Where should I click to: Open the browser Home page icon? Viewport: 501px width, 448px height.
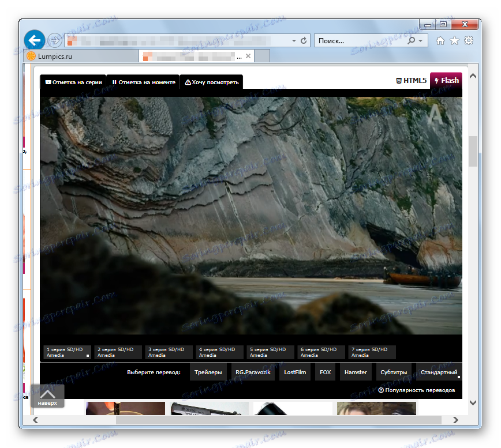pyautogui.click(x=440, y=41)
